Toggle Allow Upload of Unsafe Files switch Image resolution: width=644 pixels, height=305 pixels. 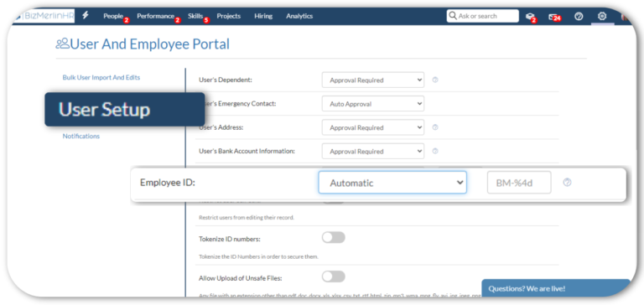(x=334, y=277)
